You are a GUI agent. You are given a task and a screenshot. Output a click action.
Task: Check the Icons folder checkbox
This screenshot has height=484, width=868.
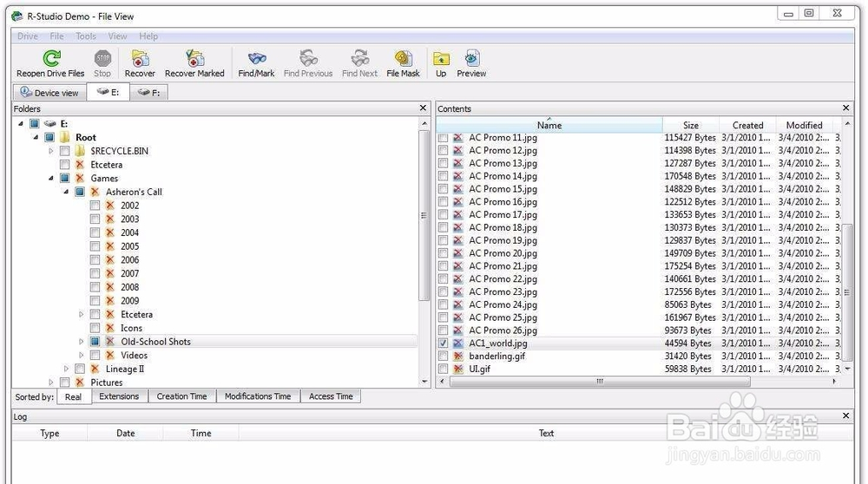95,328
